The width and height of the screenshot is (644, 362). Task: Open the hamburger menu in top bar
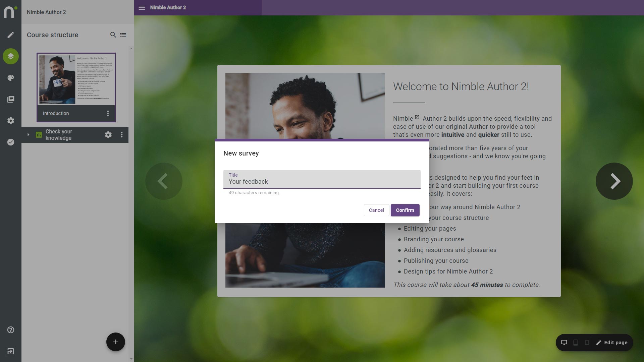(x=142, y=7)
